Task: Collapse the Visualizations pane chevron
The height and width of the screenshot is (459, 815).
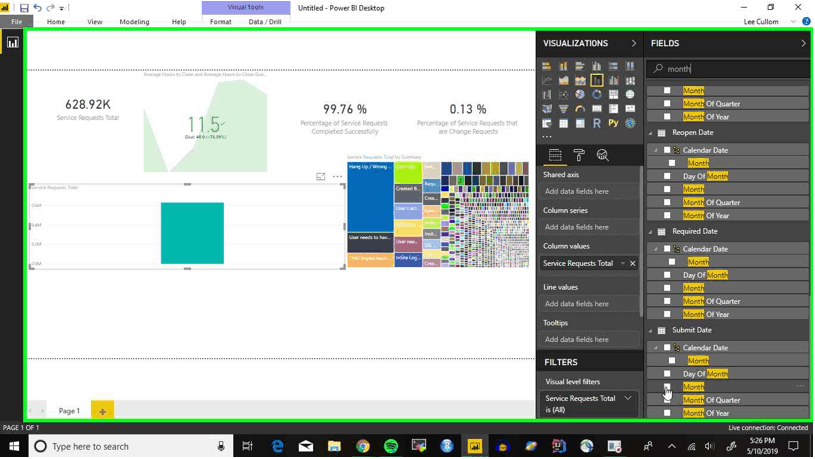Action: pos(634,43)
